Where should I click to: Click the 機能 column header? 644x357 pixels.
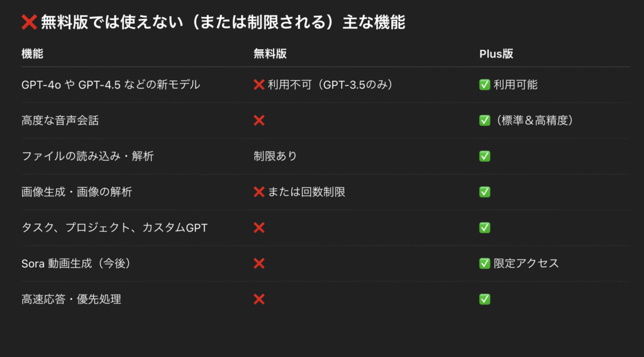click(x=32, y=54)
